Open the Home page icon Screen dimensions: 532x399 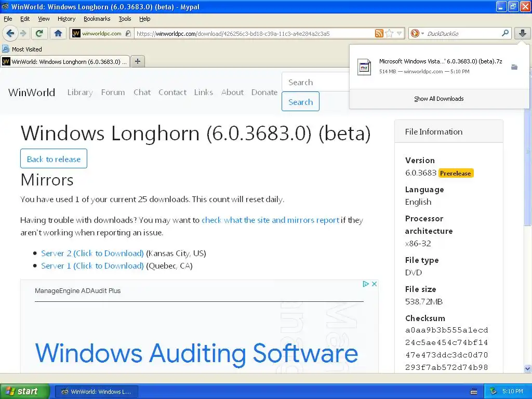(58, 33)
